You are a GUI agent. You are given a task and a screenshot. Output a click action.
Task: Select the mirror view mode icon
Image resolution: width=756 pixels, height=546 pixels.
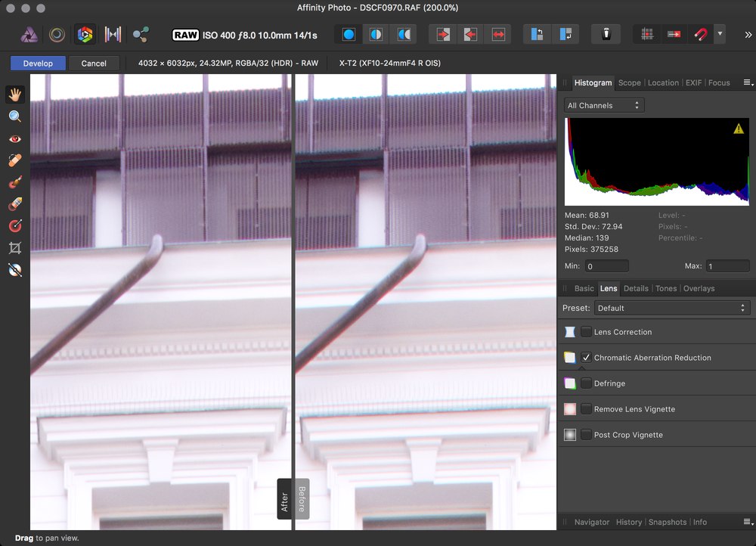coord(404,35)
